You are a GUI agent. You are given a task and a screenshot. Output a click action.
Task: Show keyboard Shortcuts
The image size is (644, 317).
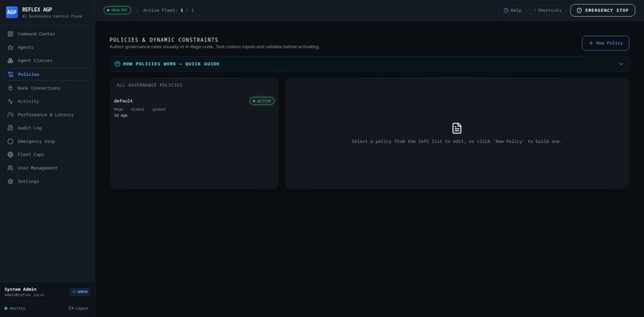(x=547, y=10)
